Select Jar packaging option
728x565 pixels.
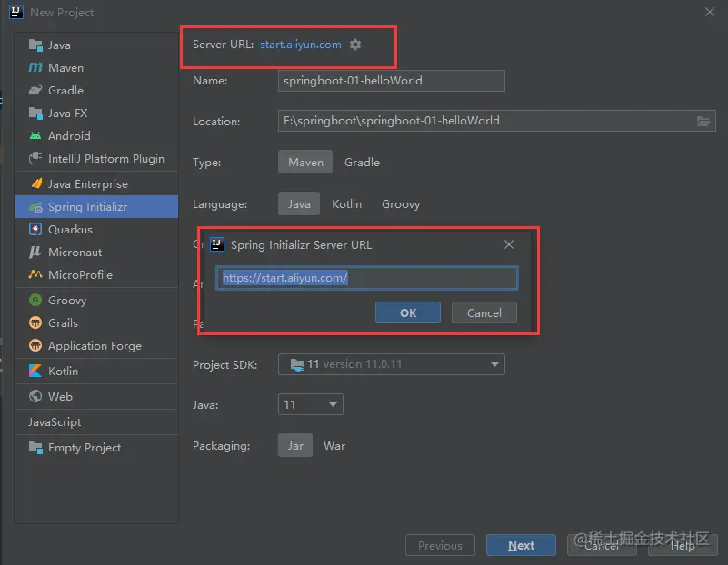[x=295, y=445]
